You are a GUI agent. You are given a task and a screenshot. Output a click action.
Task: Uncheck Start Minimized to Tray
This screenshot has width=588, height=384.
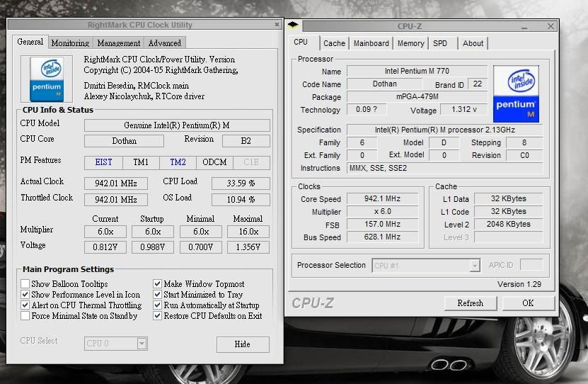click(158, 294)
